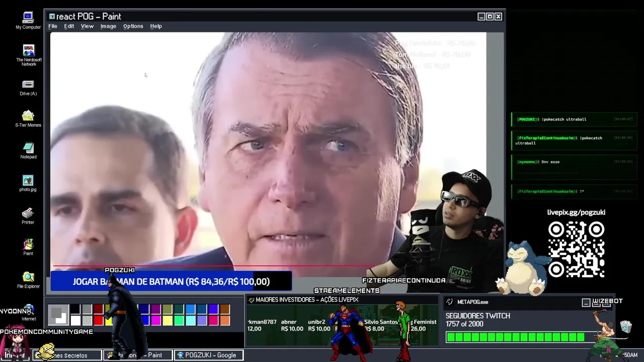The width and height of the screenshot is (644, 362).
Task: Pick the black palette swatch
Action: 75,309
